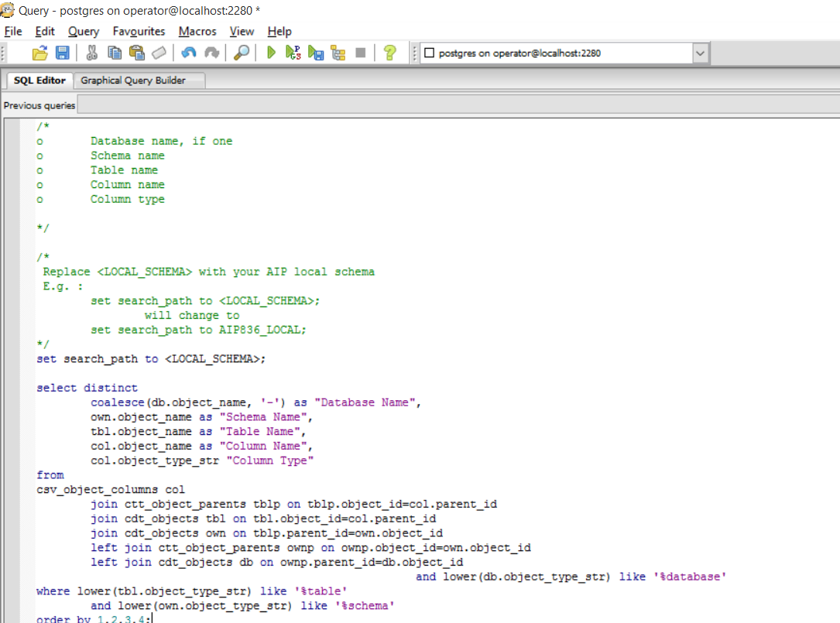
Task: Open Find with the magnifying glass icon
Action: tap(242, 53)
